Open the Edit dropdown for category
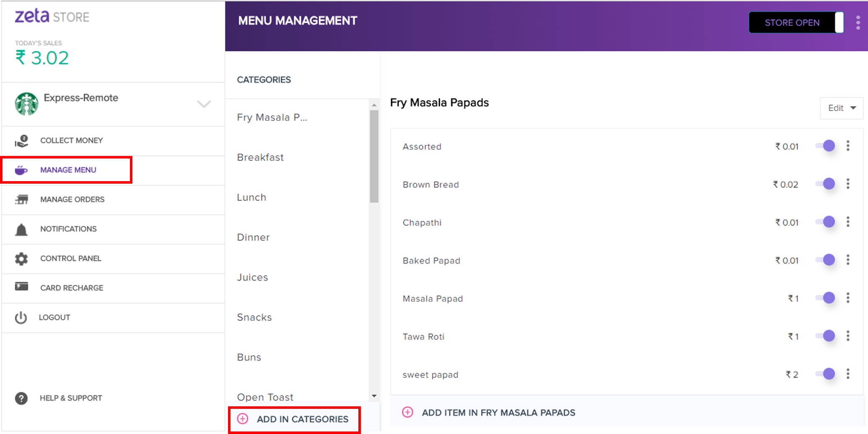This screenshot has width=868, height=434. [x=841, y=108]
